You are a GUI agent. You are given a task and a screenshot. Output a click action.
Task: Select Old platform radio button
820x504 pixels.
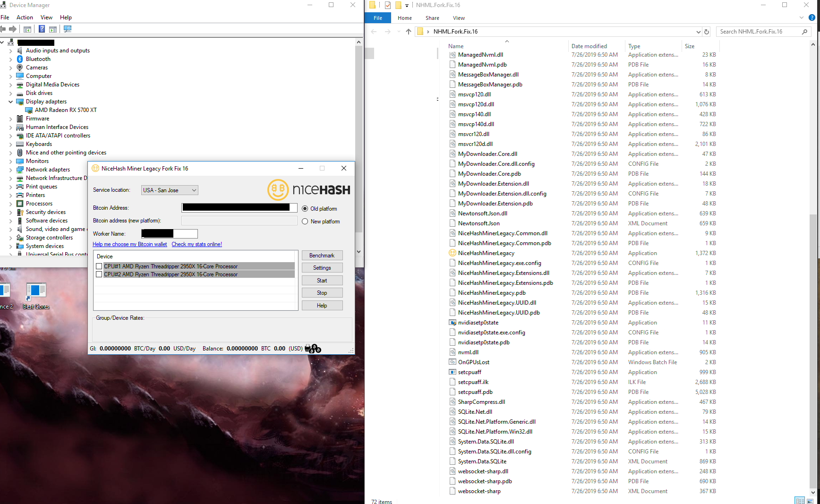[x=305, y=209]
